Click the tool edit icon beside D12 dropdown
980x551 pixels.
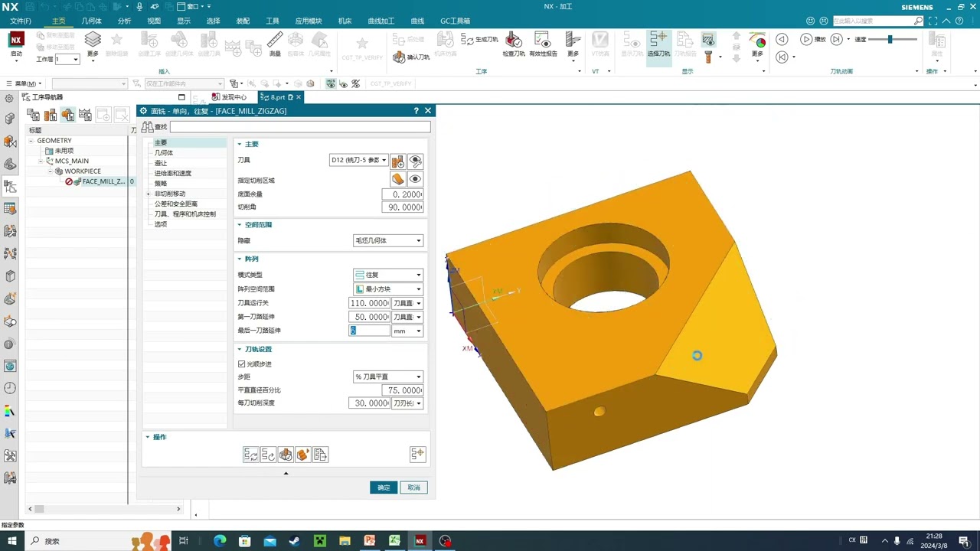398,161
